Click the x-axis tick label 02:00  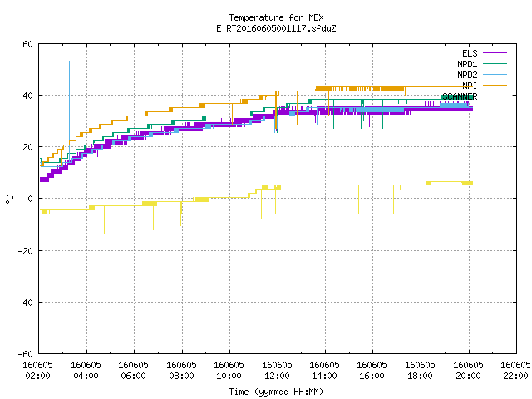click(37, 376)
